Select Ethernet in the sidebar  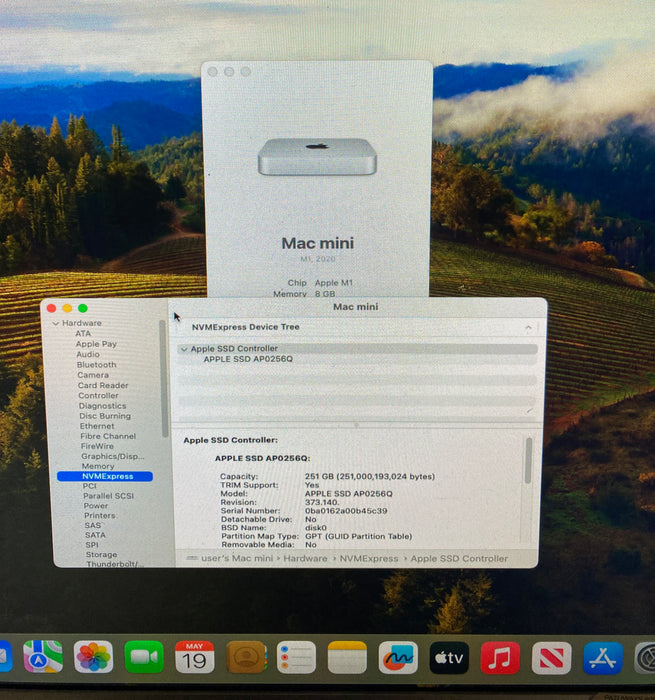97,426
